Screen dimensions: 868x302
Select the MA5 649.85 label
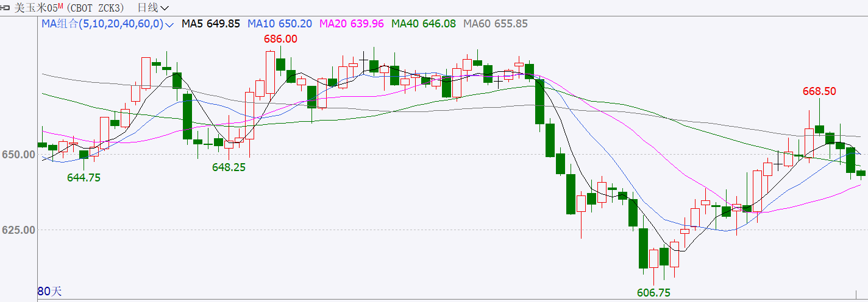[x=211, y=24]
